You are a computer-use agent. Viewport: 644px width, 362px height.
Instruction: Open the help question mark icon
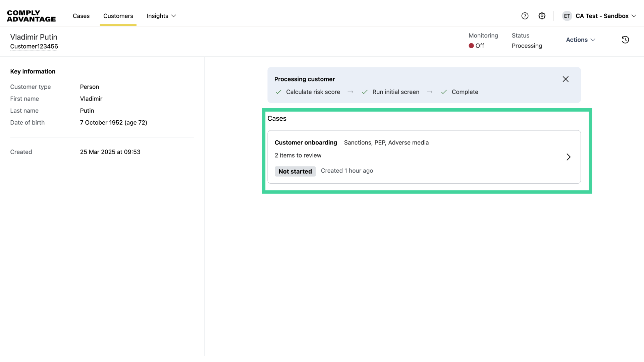click(x=525, y=16)
